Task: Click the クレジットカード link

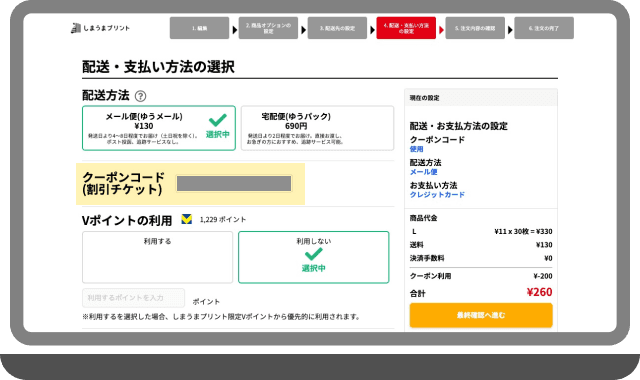Action: tap(437, 195)
